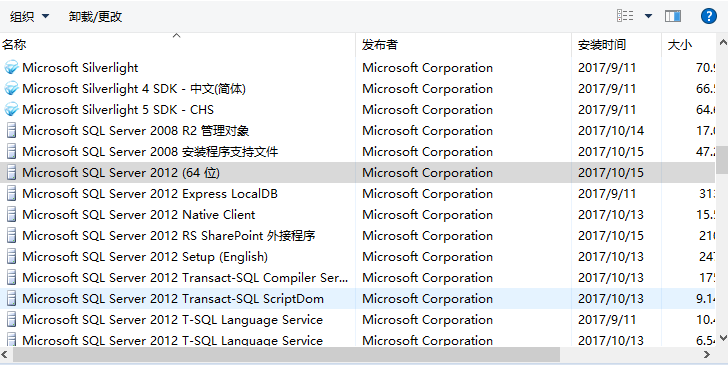Select the SQL Server 2012 Native Client icon
728x365 pixels.
12,215
